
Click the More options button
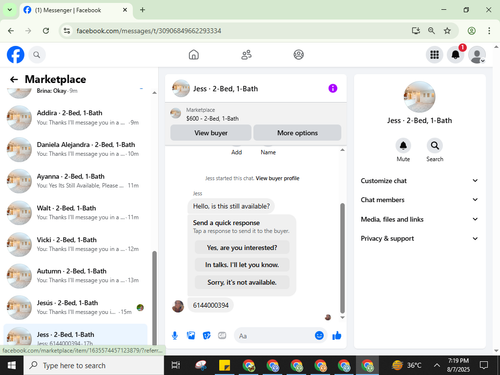297,133
